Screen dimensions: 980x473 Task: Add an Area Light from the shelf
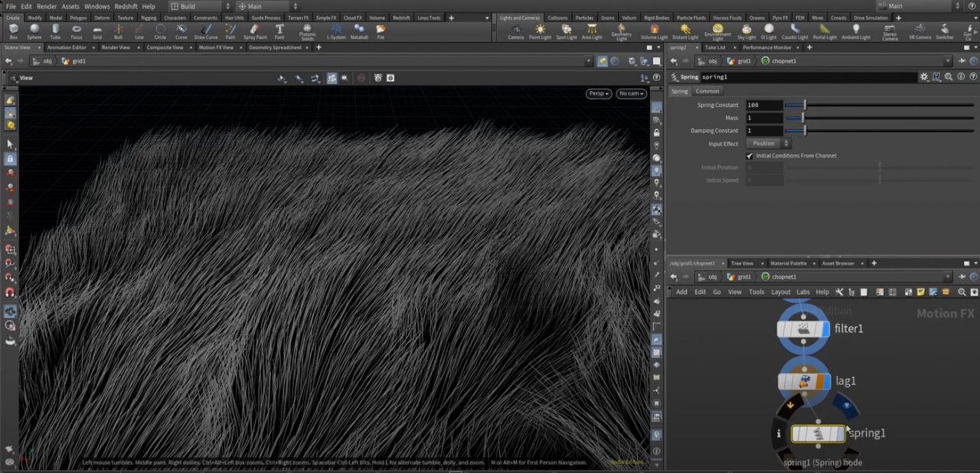pyautogui.click(x=592, y=31)
